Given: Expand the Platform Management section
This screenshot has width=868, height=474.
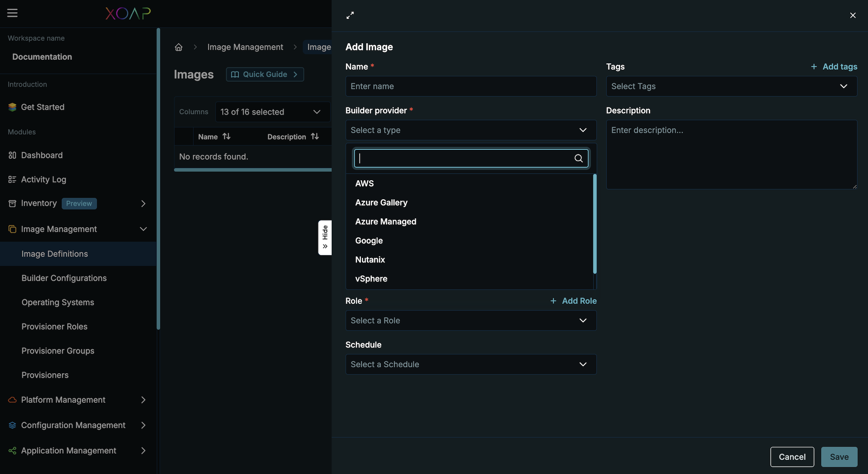Looking at the screenshot, I should (143, 400).
